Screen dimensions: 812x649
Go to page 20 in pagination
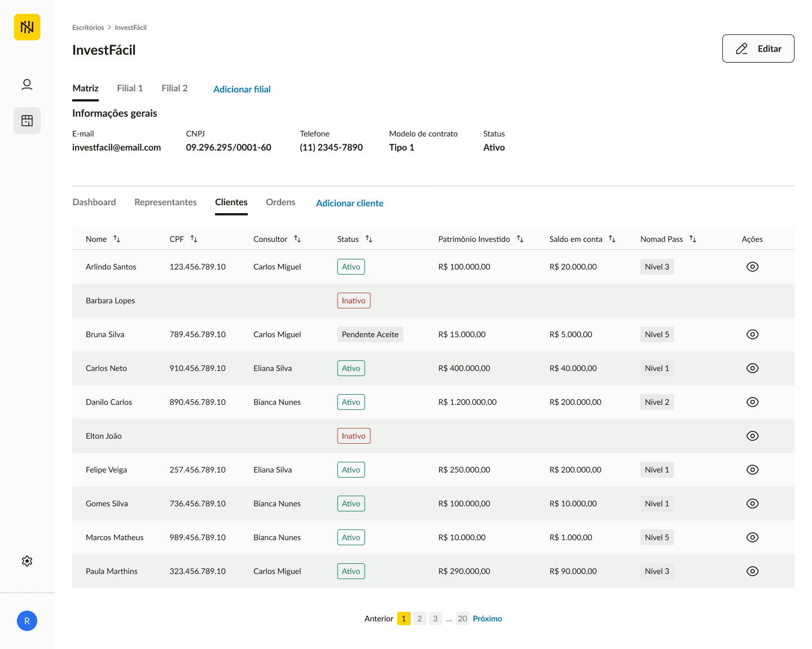click(463, 619)
